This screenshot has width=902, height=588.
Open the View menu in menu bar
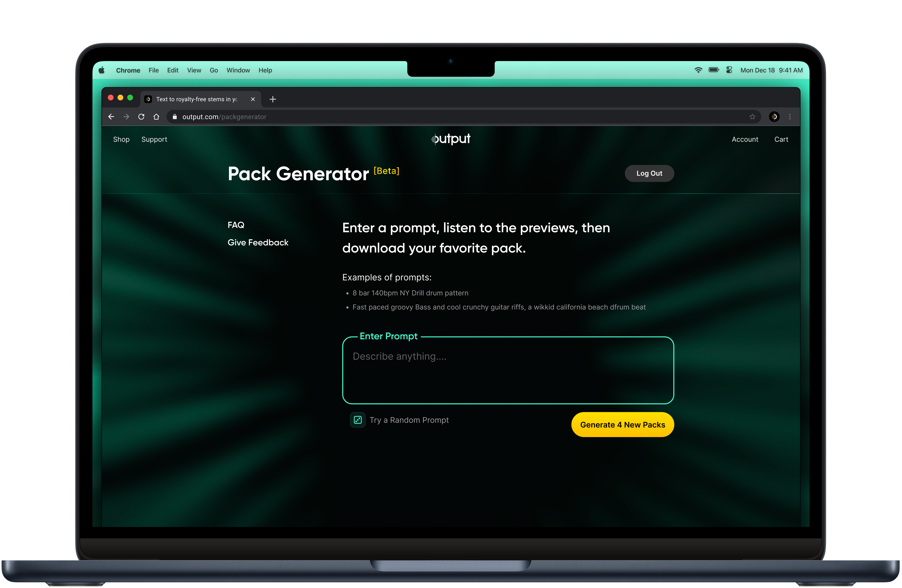tap(194, 70)
